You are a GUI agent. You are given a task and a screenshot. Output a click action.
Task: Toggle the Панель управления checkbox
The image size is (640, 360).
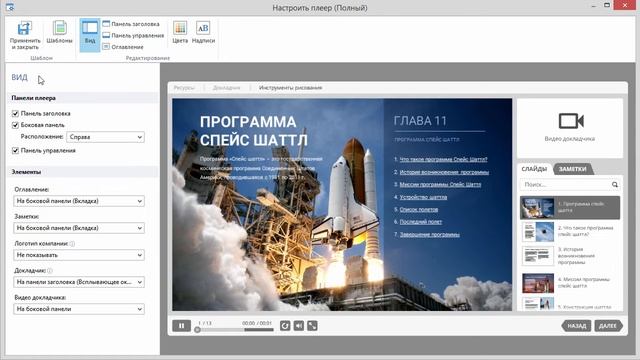(16, 151)
